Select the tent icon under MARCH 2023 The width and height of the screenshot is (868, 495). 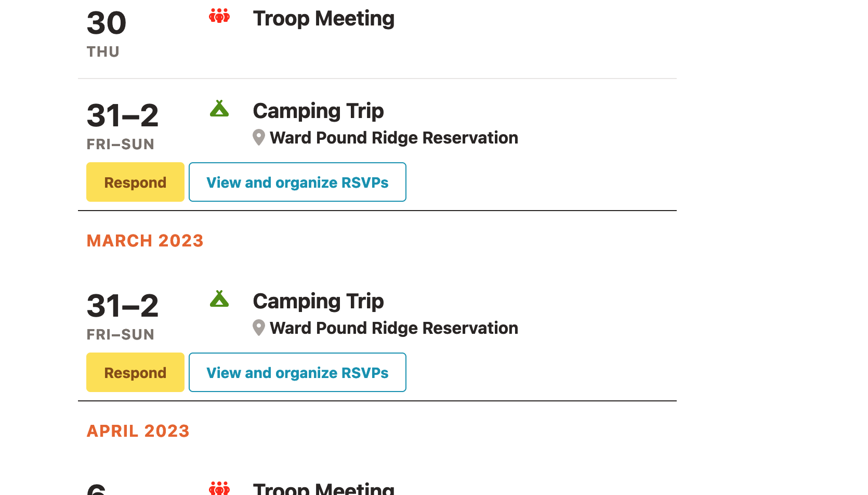point(219,298)
